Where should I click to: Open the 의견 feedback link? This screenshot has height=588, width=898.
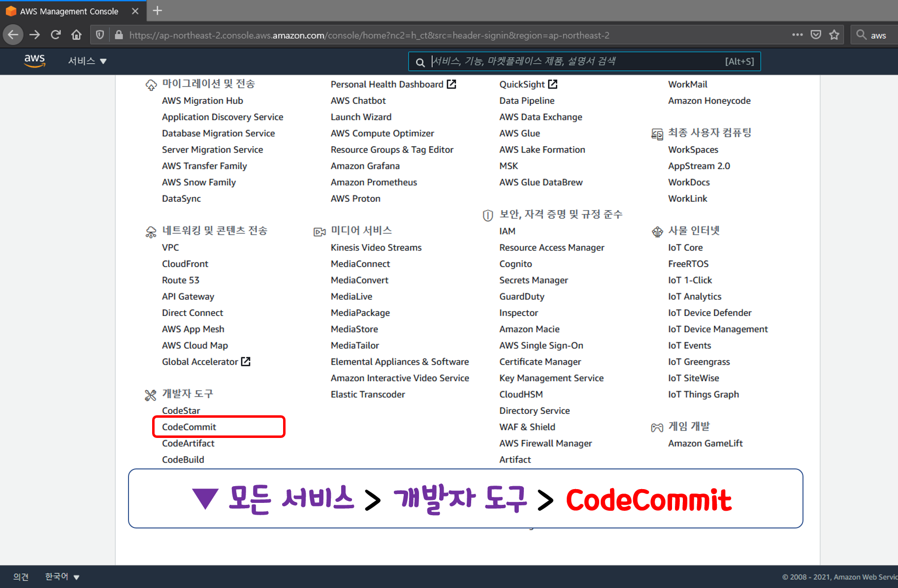tap(21, 577)
